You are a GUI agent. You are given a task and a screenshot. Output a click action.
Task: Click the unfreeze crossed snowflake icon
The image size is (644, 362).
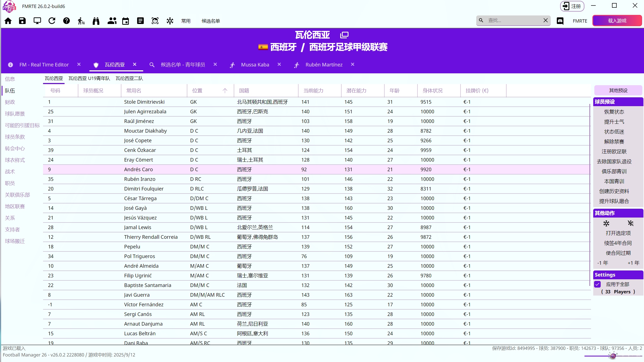click(x=630, y=223)
